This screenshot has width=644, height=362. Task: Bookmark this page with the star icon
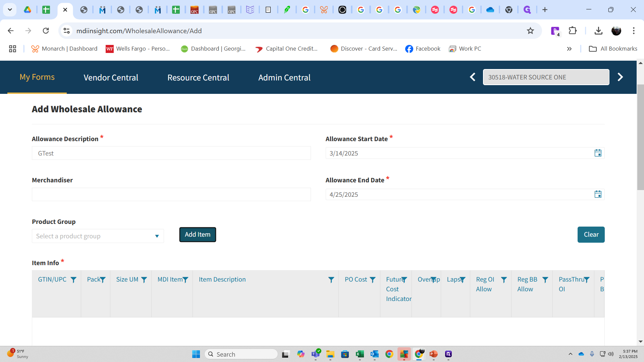click(530, 31)
